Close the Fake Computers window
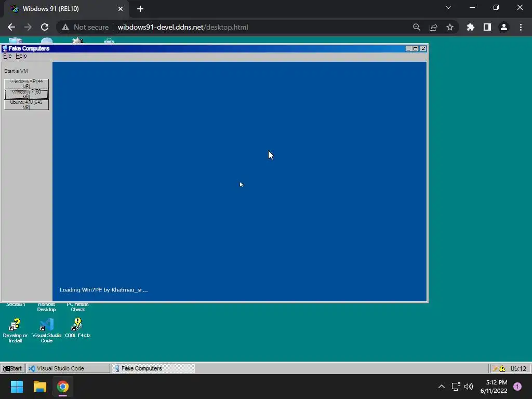This screenshot has height=399, width=532. (423, 48)
